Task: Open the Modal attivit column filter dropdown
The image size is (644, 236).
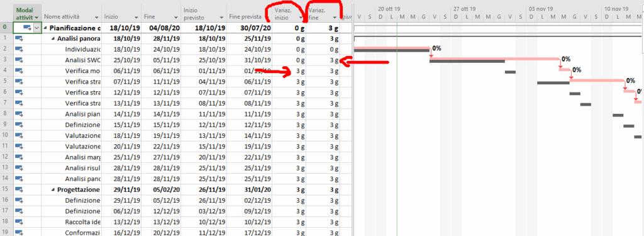Action: click(37, 17)
